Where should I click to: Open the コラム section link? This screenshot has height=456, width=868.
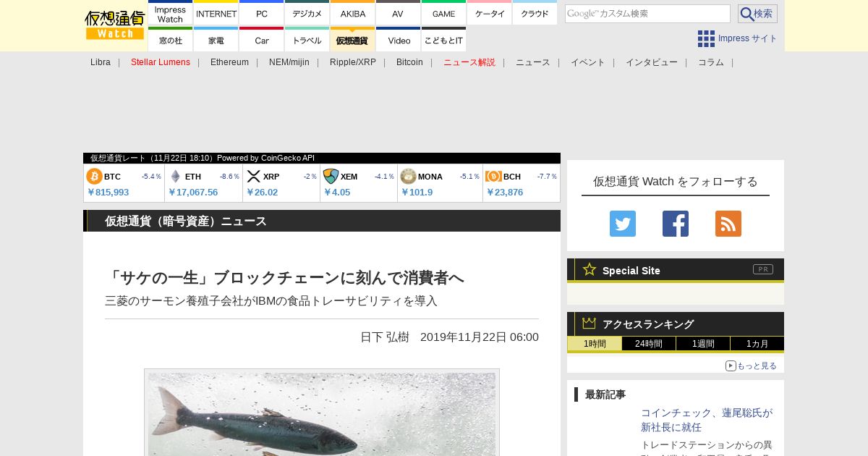coord(711,62)
